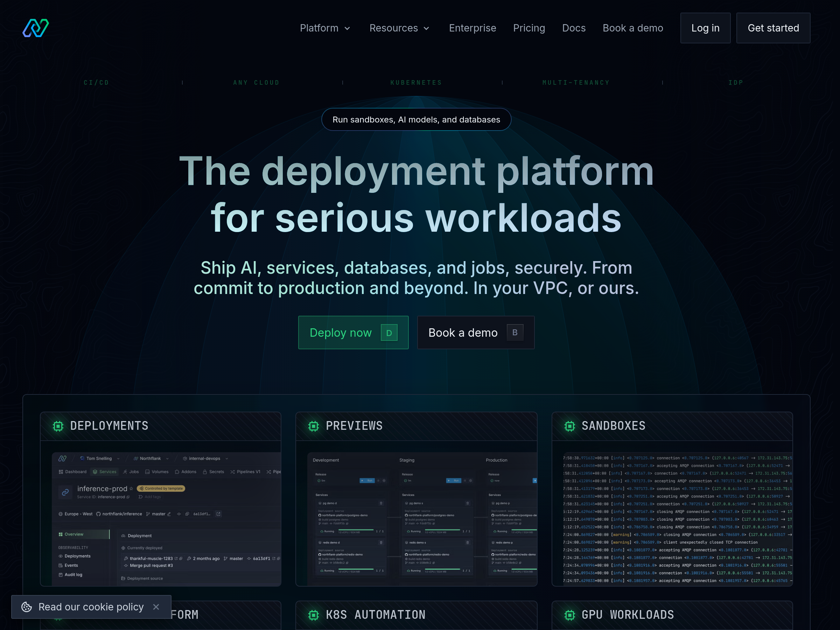Image resolution: width=840 pixels, height=630 pixels.
Task: Select Audit log in preview sidebar
Action: click(x=71, y=575)
